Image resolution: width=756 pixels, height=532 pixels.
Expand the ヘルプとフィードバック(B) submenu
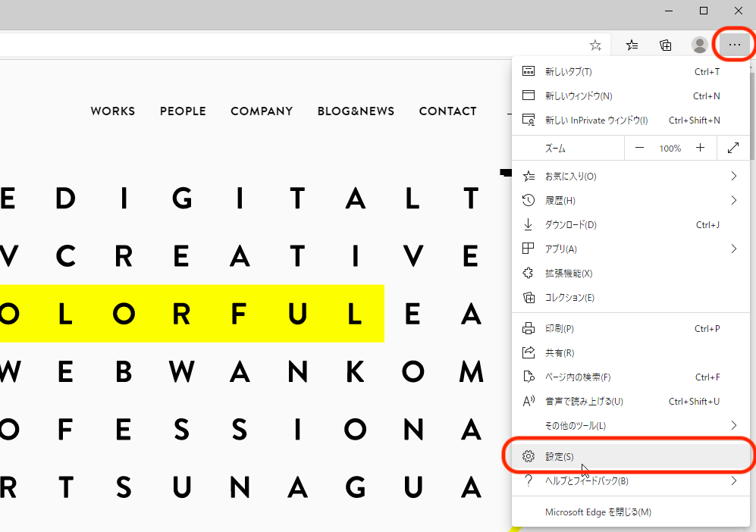pos(733,480)
